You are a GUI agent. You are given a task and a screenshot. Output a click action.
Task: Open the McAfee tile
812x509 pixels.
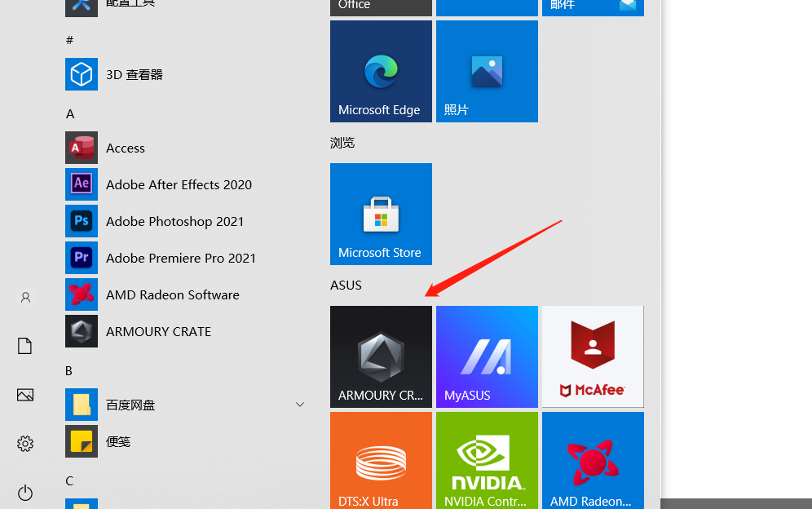(593, 356)
